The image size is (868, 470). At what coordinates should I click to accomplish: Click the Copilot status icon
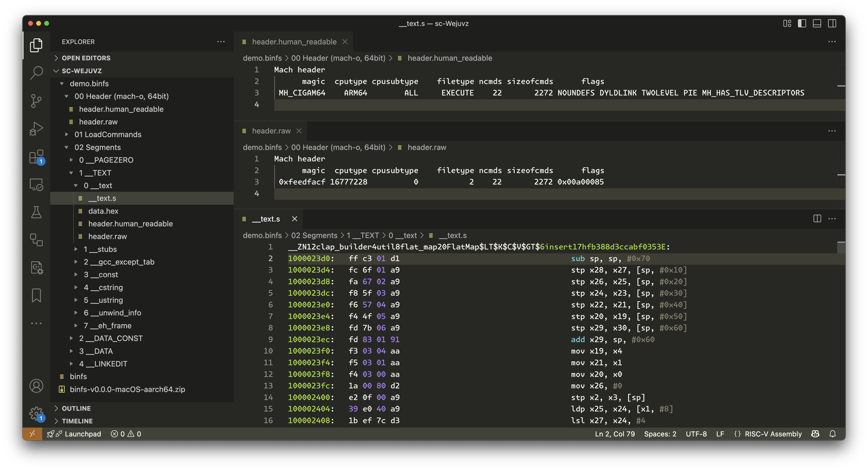tap(815, 434)
